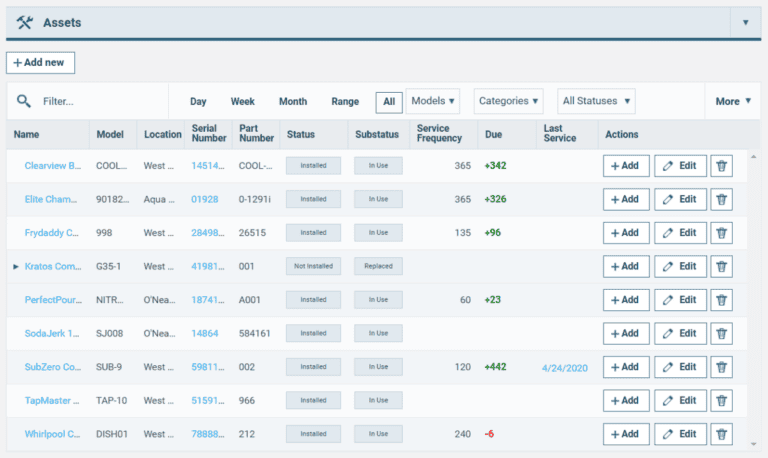Click the table's vertical scrollbar
The image size is (768, 458).
point(753,300)
